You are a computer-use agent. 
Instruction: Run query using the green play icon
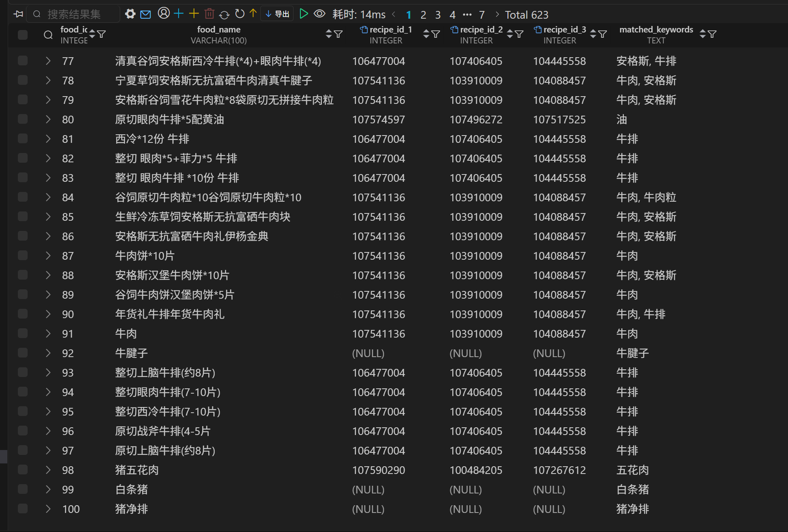[304, 14]
